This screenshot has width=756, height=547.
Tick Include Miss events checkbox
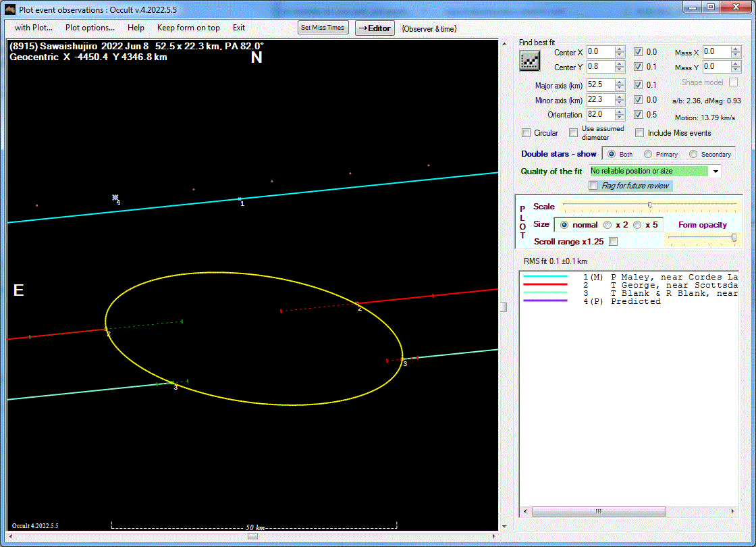[639, 133]
